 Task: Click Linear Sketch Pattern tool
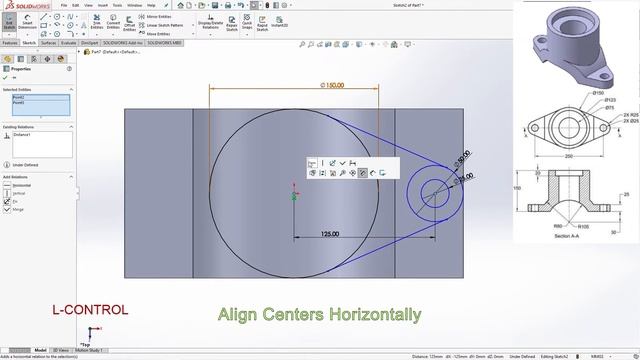(160, 25)
